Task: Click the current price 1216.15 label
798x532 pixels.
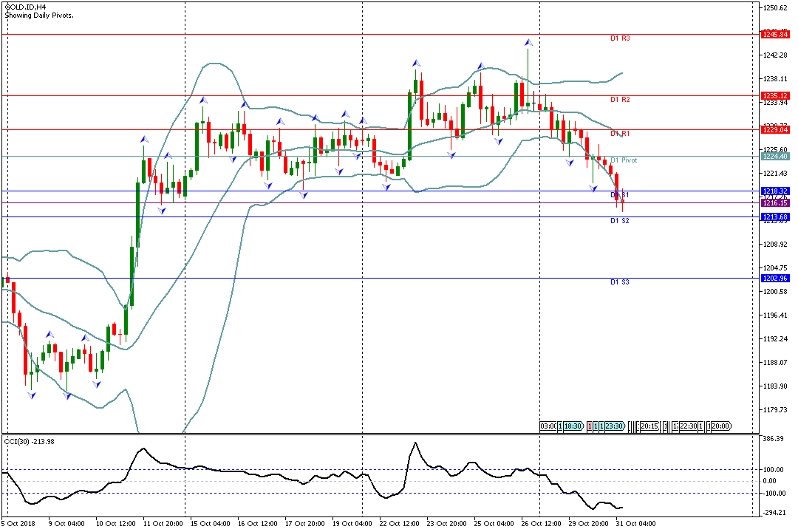Action: point(775,202)
